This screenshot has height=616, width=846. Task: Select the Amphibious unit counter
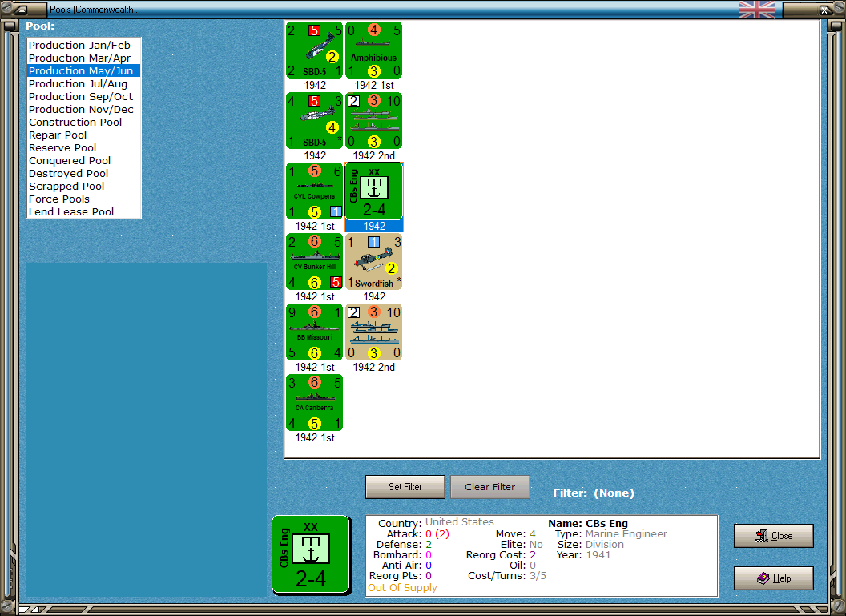(x=373, y=50)
